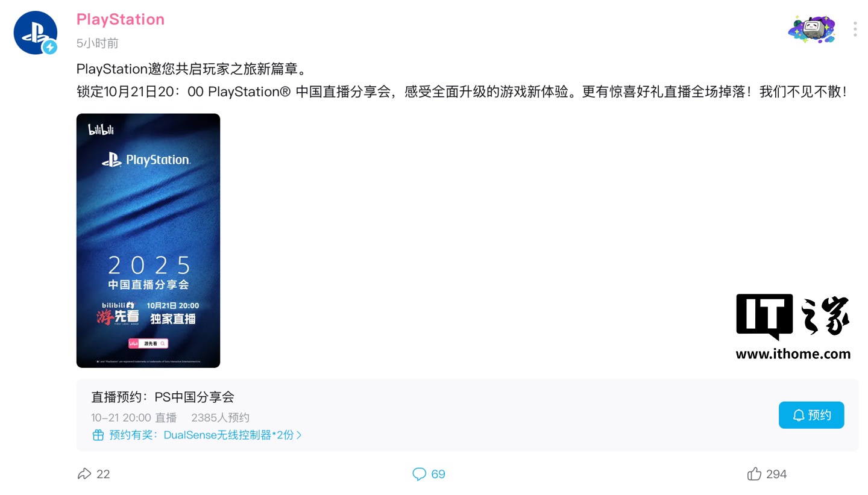The width and height of the screenshot is (868, 495).
Task: Click the verified lightning badge on the avatar
Action: [x=49, y=47]
